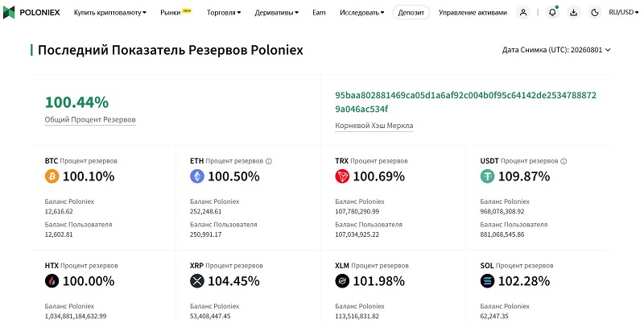Click TRX user balance 107,034,925.22
The image size is (644, 323).
coord(357,234)
